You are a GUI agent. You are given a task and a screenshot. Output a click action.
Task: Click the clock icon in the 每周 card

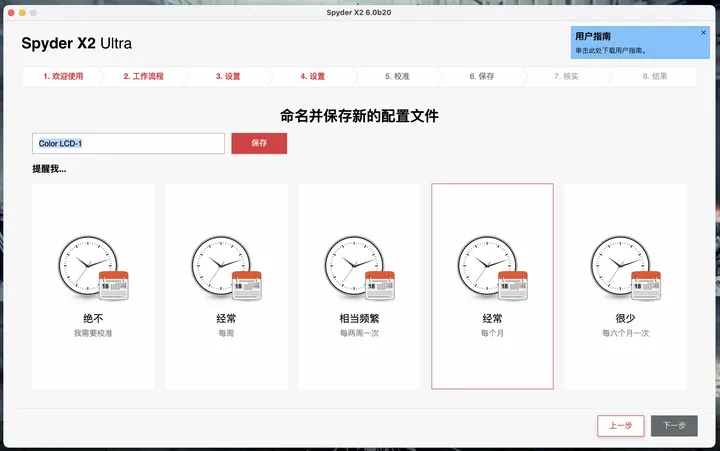coord(226,268)
